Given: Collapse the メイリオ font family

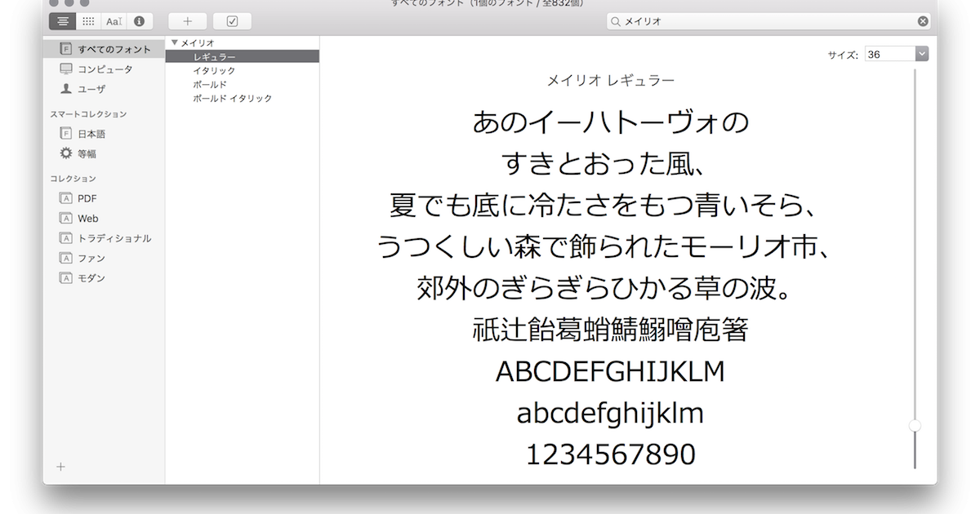Looking at the screenshot, I should [x=174, y=41].
